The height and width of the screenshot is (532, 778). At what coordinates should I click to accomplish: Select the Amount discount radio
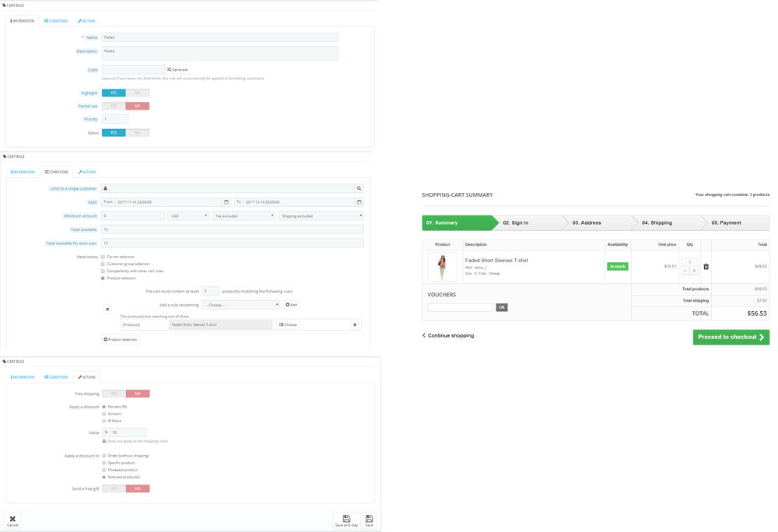(x=103, y=414)
